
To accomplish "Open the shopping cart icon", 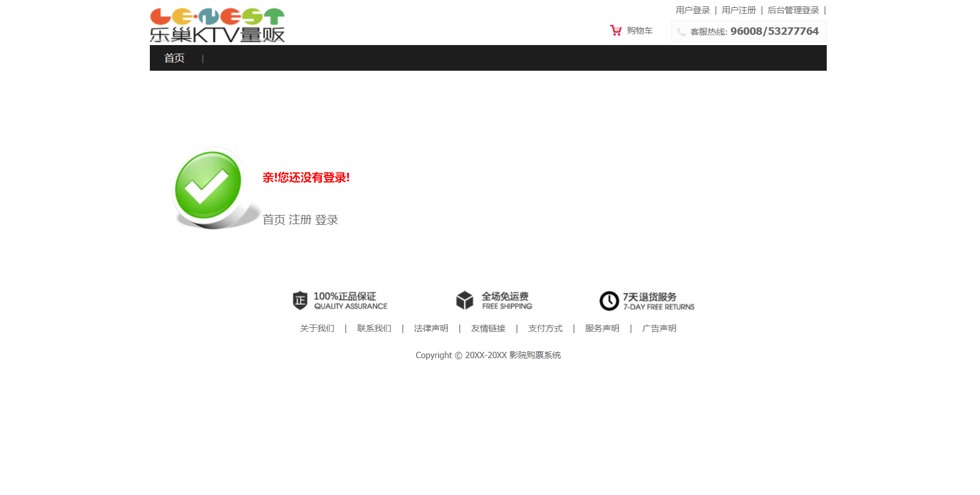I will [616, 30].
